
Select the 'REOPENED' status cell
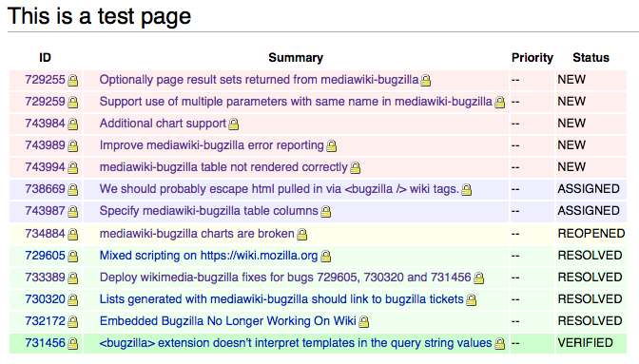click(x=591, y=234)
